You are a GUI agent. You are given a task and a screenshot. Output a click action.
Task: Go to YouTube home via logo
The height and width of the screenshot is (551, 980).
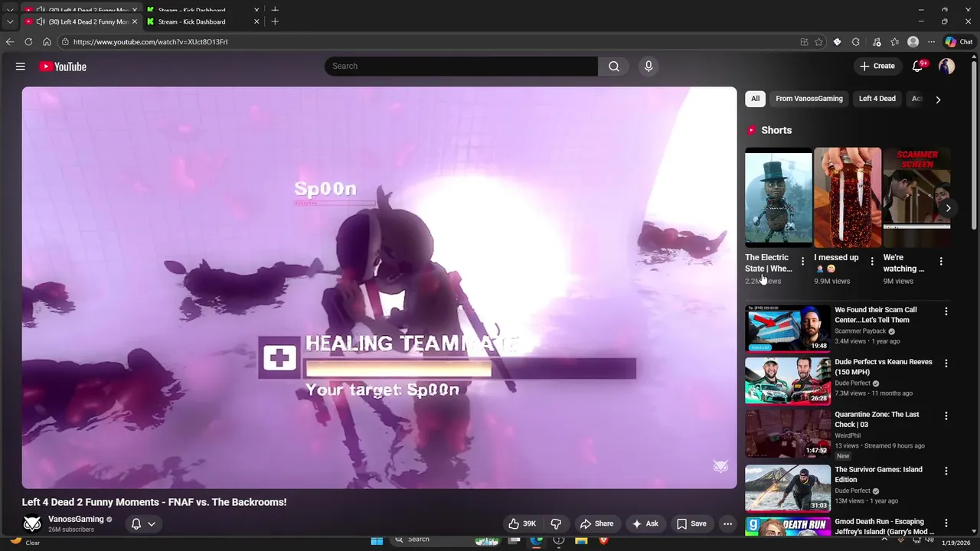tap(63, 67)
